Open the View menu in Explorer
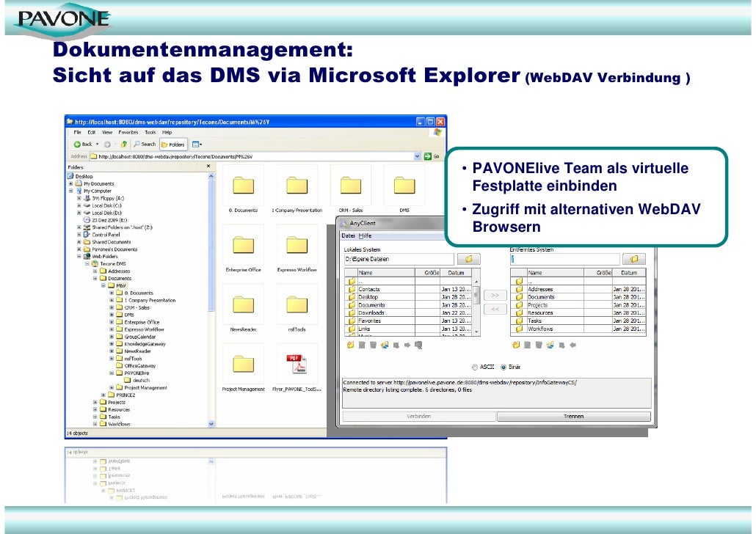Screen dimensions: 756x534 107,132
